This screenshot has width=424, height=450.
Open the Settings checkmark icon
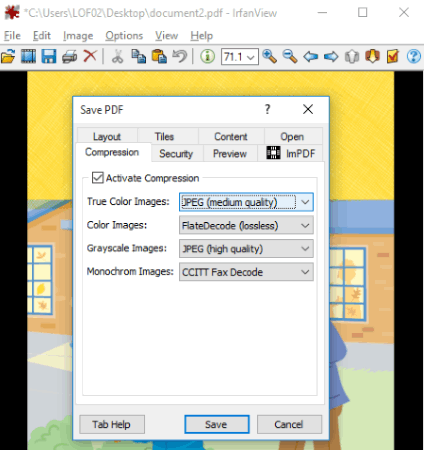[393, 56]
